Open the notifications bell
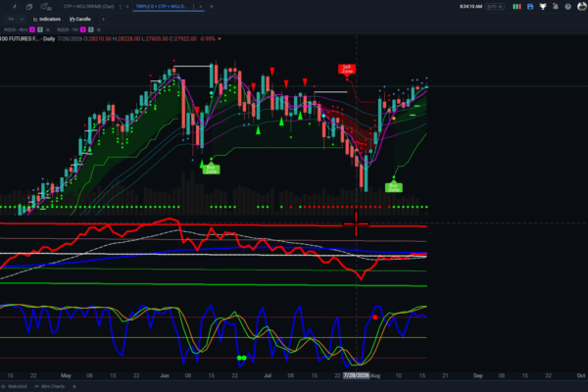This screenshot has width=588, height=392. [x=556, y=7]
